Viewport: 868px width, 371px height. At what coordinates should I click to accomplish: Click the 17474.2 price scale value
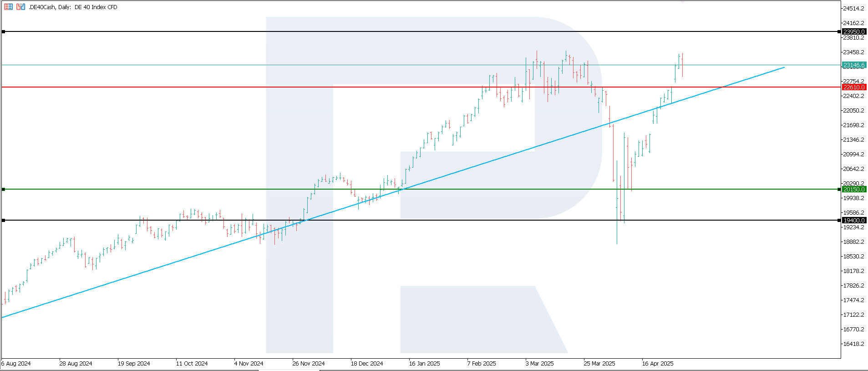click(853, 300)
